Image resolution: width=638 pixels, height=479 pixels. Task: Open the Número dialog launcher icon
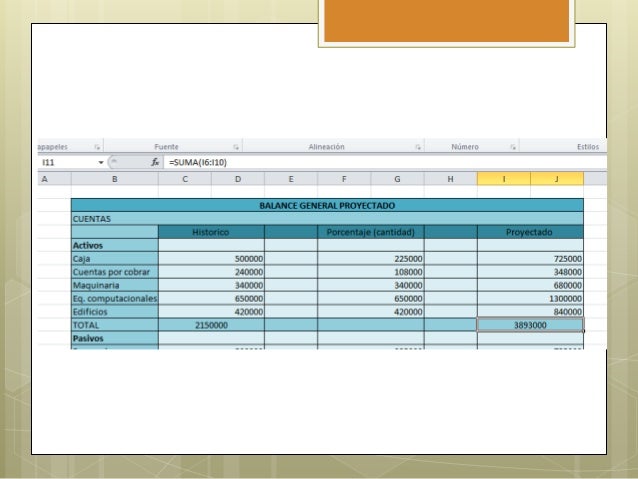(513, 147)
